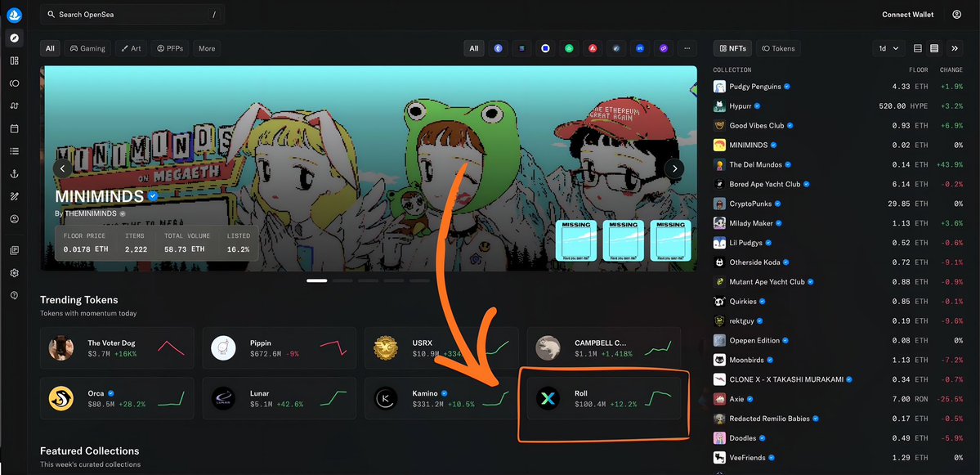Click the active banner carousel indicator
Viewport: 980px width, 475px height.
pyautogui.click(x=317, y=280)
